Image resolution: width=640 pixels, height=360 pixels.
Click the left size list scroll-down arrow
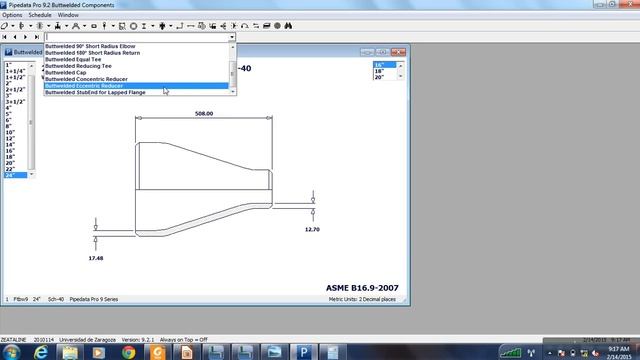tap(31, 175)
